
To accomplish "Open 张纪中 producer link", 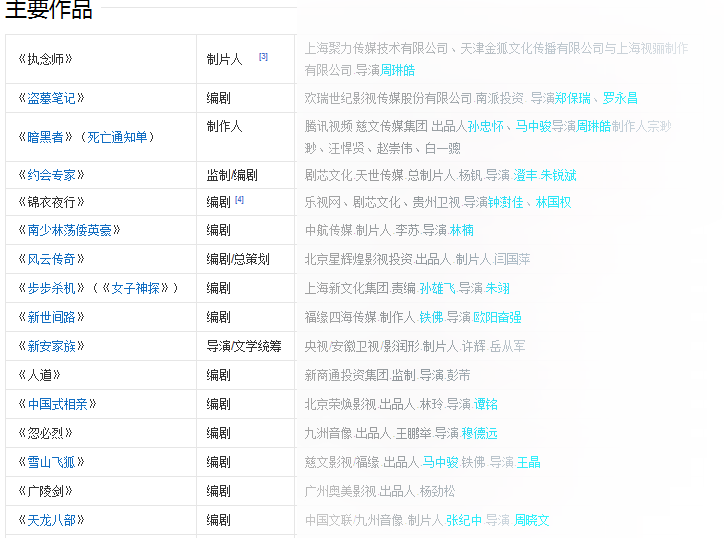I will tap(464, 520).
